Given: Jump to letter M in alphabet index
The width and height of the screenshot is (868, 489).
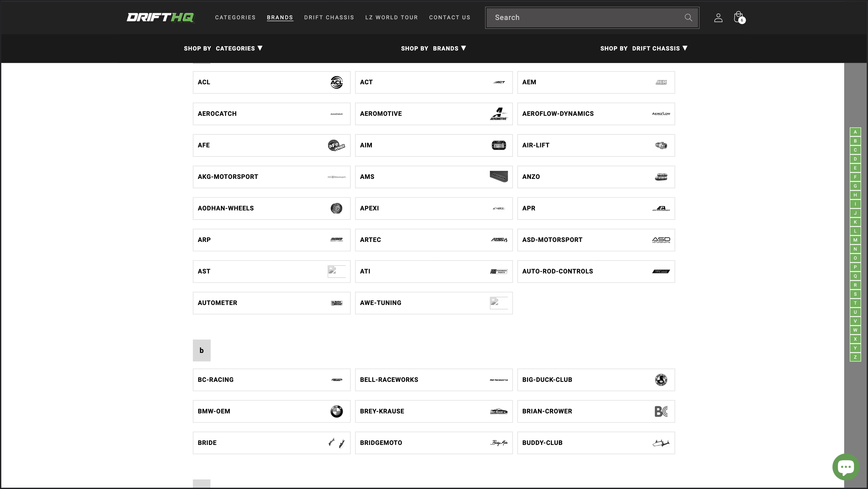Looking at the screenshot, I should point(855,240).
